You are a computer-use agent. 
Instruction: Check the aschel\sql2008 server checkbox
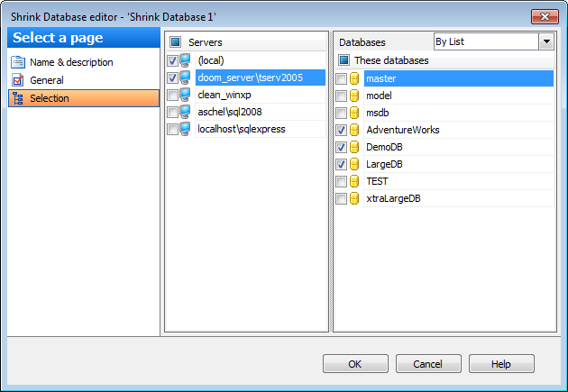[x=172, y=113]
